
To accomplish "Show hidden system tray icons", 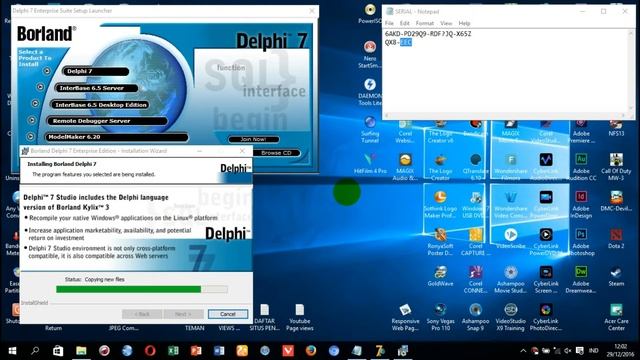I will (x=523, y=351).
